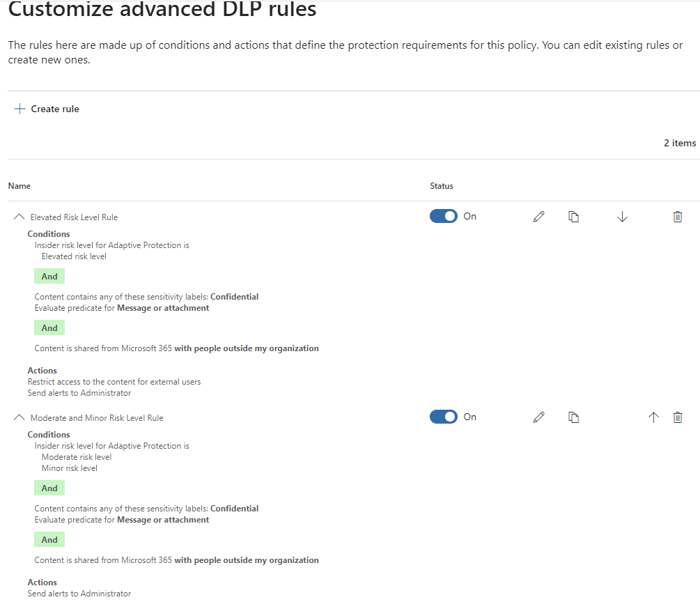Screen dimensions: 700x602
Task: Duplicate the Moderate and Minor Risk Rule
Action: [x=573, y=417]
